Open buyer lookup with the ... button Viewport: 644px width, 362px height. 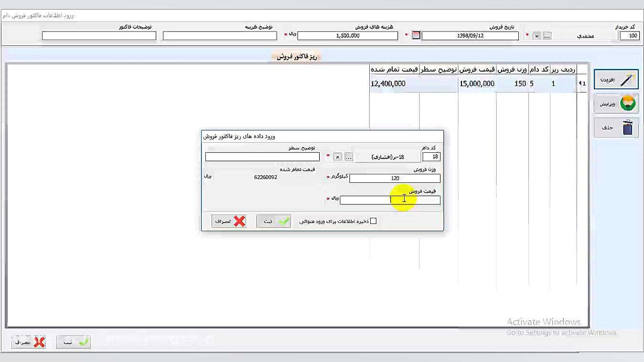(547, 36)
